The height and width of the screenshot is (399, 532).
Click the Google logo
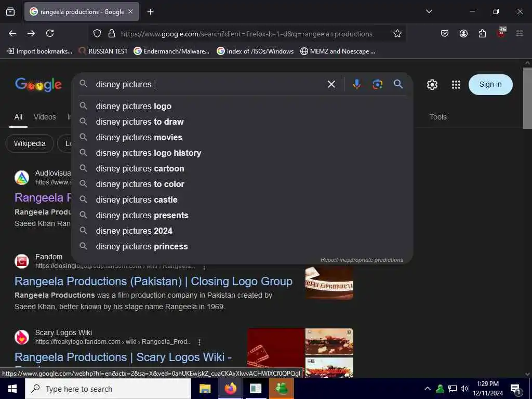point(38,85)
